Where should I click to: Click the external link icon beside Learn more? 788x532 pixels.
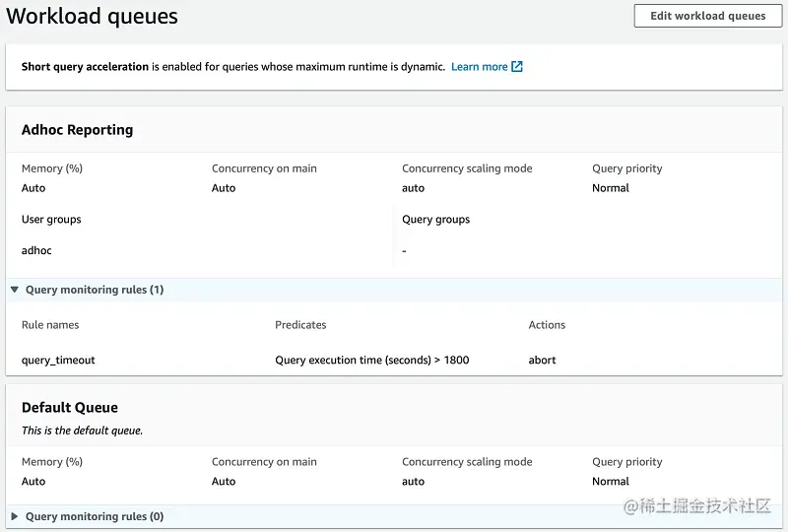click(517, 67)
